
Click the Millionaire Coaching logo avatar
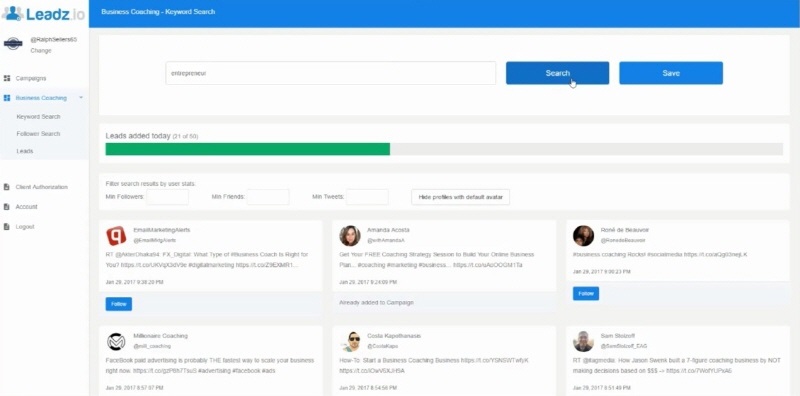(116, 341)
